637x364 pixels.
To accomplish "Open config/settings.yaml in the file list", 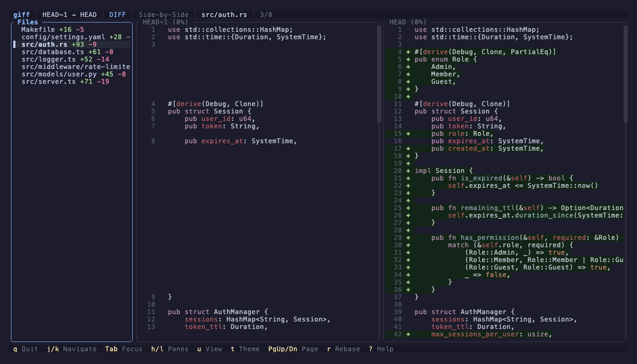I will [72, 37].
